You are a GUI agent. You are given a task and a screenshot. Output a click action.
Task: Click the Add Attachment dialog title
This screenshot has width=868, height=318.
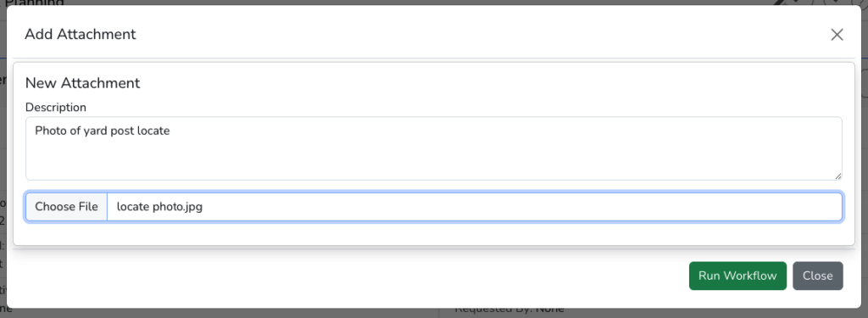click(x=81, y=35)
